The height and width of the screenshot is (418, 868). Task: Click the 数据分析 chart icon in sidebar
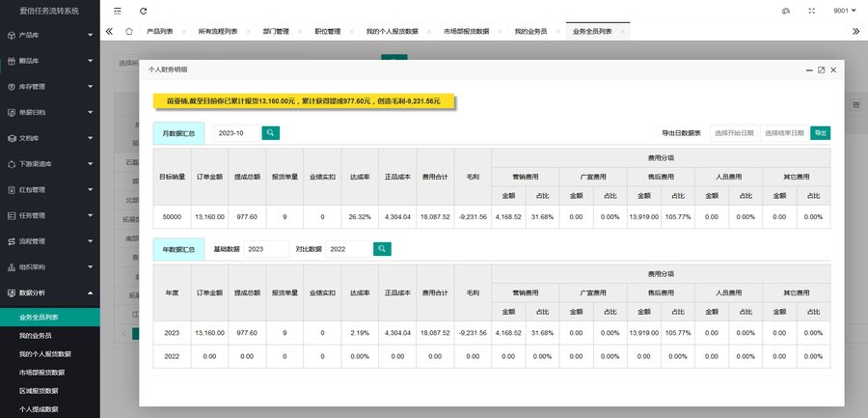12,293
